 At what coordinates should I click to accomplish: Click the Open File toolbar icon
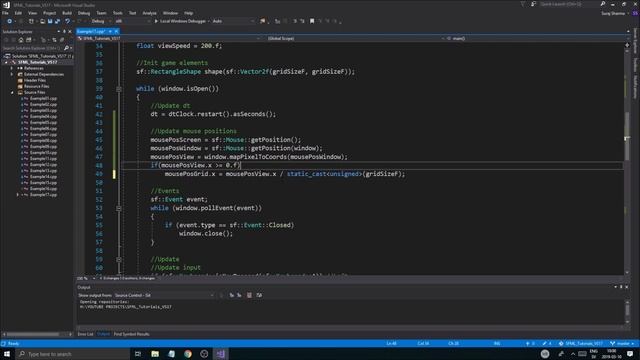(42, 21)
